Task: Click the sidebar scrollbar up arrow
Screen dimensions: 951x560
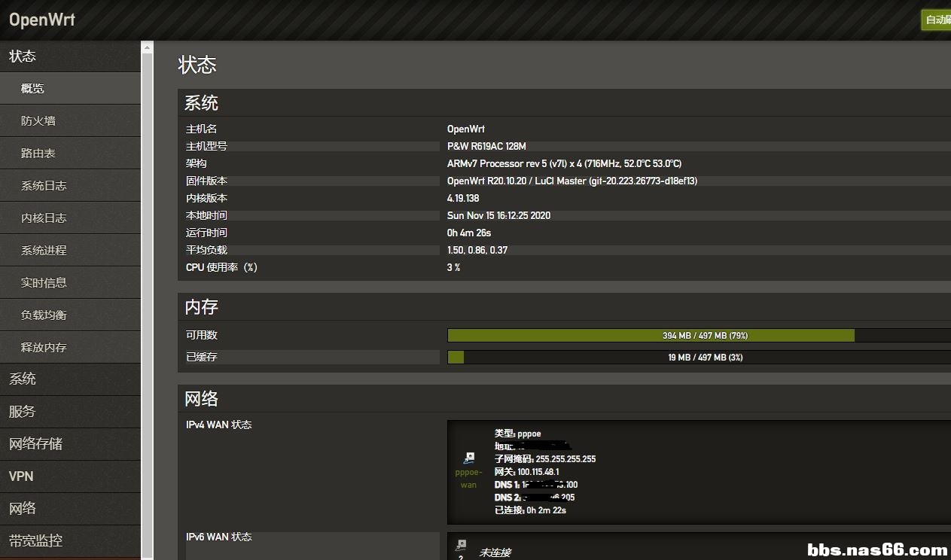Action: tap(147, 48)
